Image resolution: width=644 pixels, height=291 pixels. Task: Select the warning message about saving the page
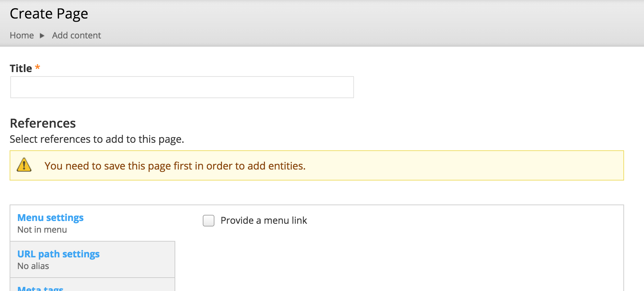[x=175, y=166]
